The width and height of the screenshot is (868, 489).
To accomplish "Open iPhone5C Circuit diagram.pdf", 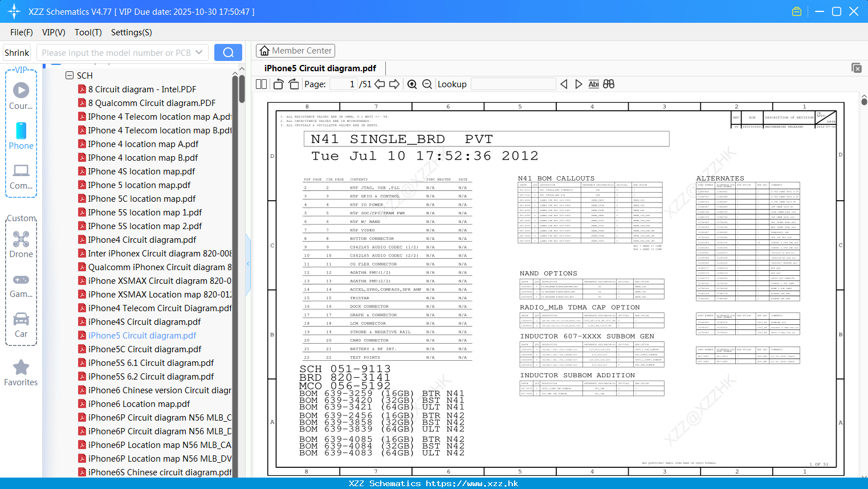I will (x=145, y=349).
